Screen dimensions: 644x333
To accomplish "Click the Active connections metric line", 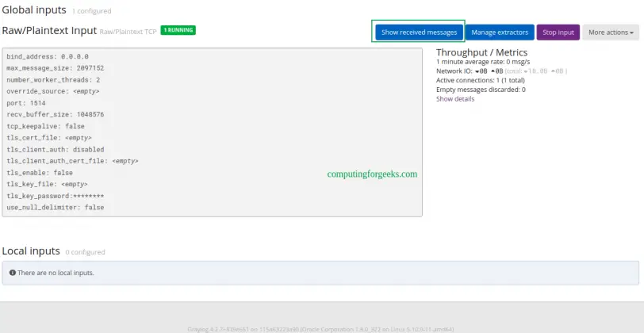I will (481, 80).
